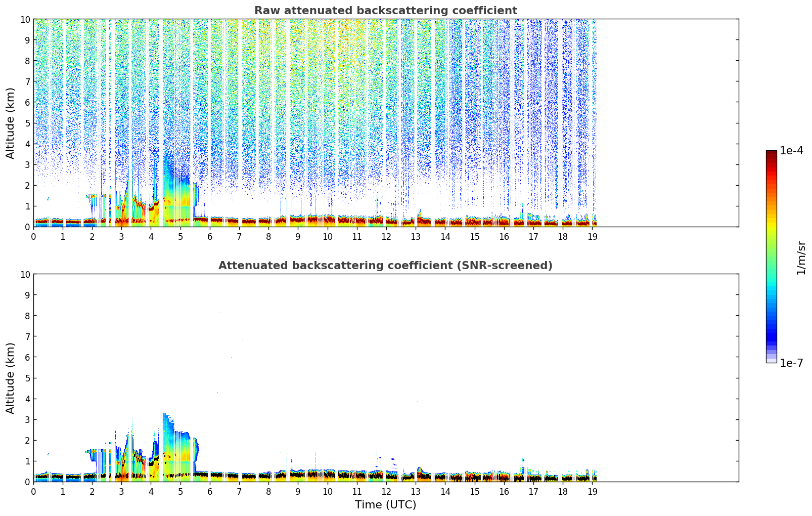Click the colorbar's "1e-4" maximum label

[791, 151]
